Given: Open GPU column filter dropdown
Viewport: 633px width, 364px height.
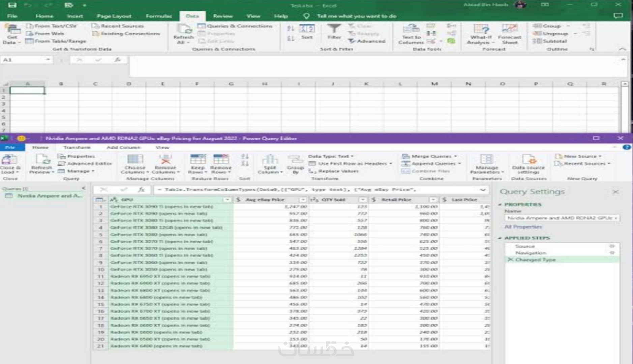Looking at the screenshot, I should point(227,200).
